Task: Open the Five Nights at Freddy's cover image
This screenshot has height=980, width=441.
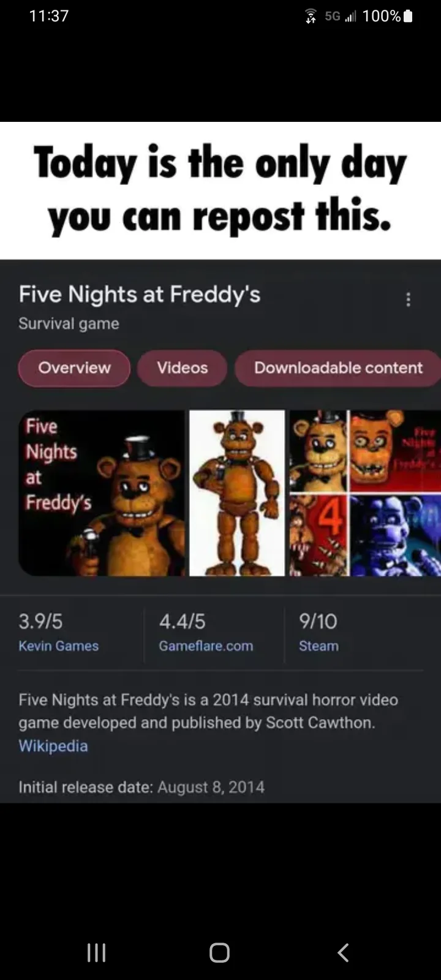Action: tap(102, 493)
